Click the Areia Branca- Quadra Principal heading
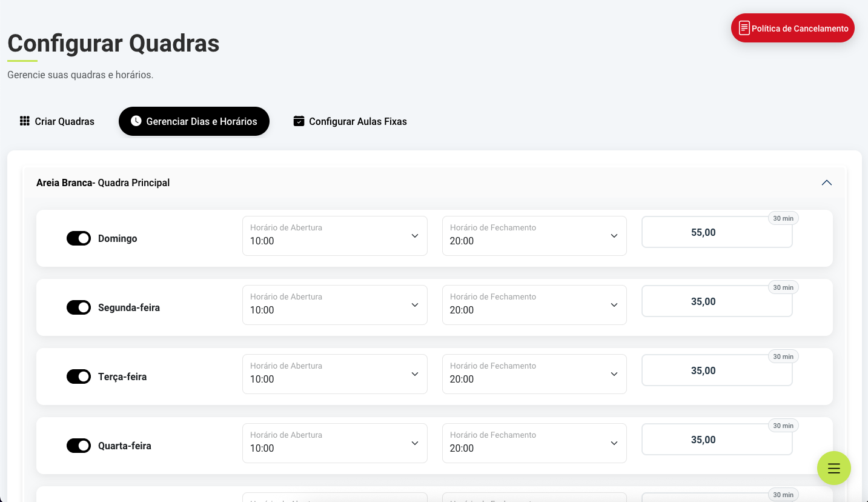The height and width of the screenshot is (502, 868). [103, 182]
